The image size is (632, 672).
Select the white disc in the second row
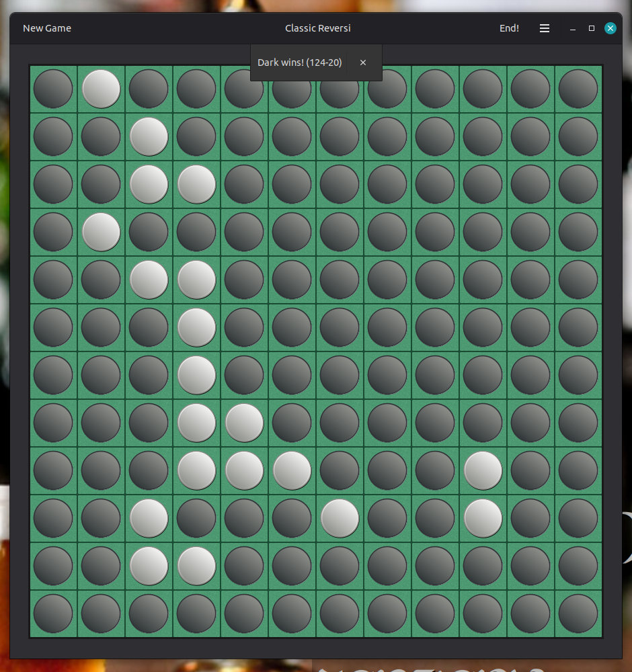tap(149, 136)
